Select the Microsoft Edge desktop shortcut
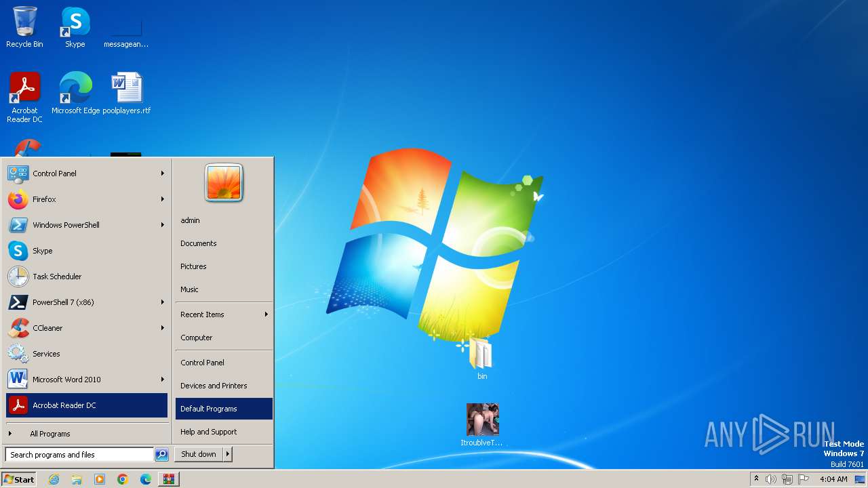 point(75,94)
